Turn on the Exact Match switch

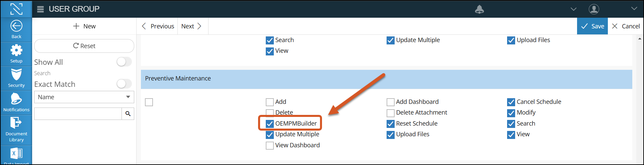coord(124,84)
